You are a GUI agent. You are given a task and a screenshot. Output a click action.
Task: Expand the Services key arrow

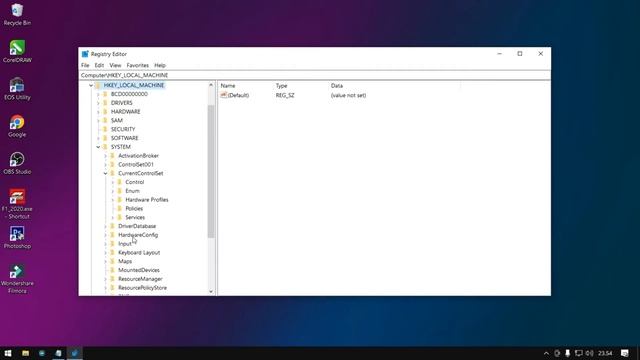pyautogui.click(x=113, y=218)
